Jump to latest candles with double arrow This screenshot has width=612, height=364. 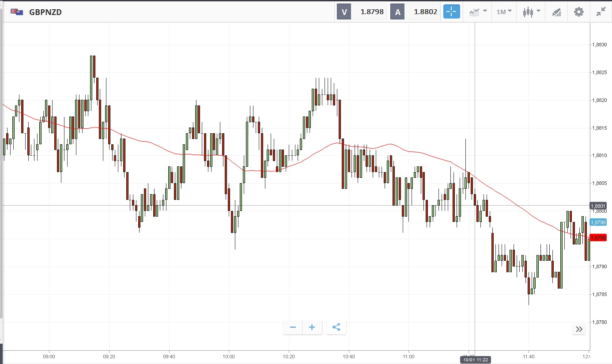click(x=579, y=329)
